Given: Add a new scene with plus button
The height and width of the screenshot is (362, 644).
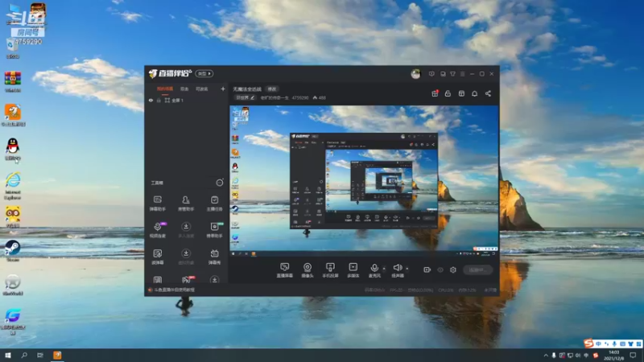Looking at the screenshot, I should coord(223,88).
